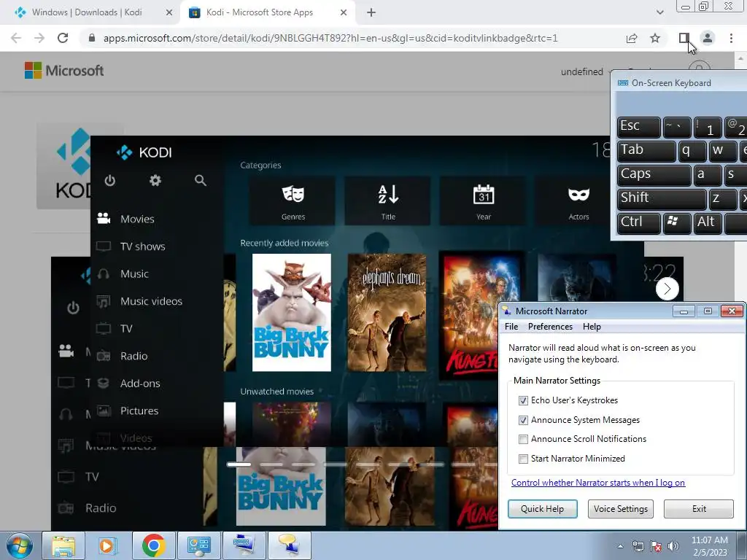
Task: Go back in Chrome browser
Action: point(16,38)
